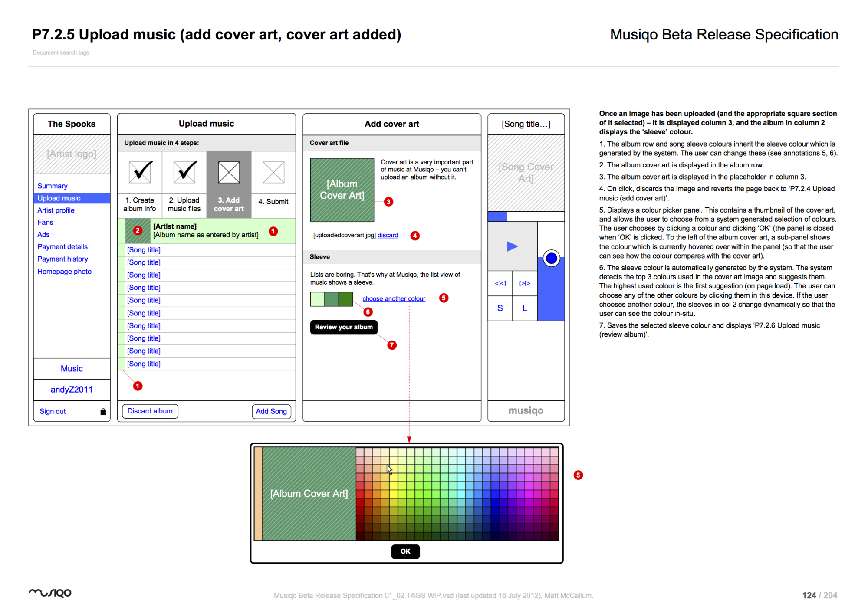Open Payment details in sidebar
Screen dimensions: 868x613
click(62, 246)
